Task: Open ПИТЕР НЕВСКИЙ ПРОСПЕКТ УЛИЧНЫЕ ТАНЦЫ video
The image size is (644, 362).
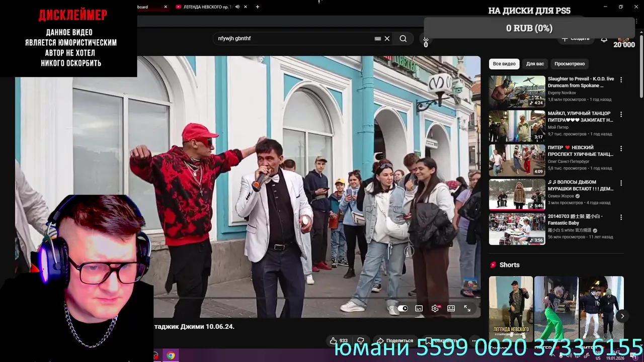Action: [x=517, y=160]
